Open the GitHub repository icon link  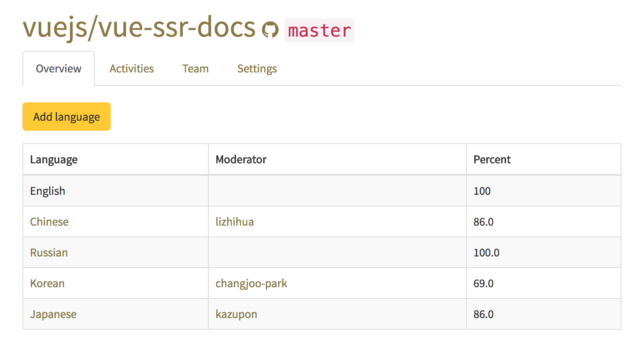pos(270,30)
